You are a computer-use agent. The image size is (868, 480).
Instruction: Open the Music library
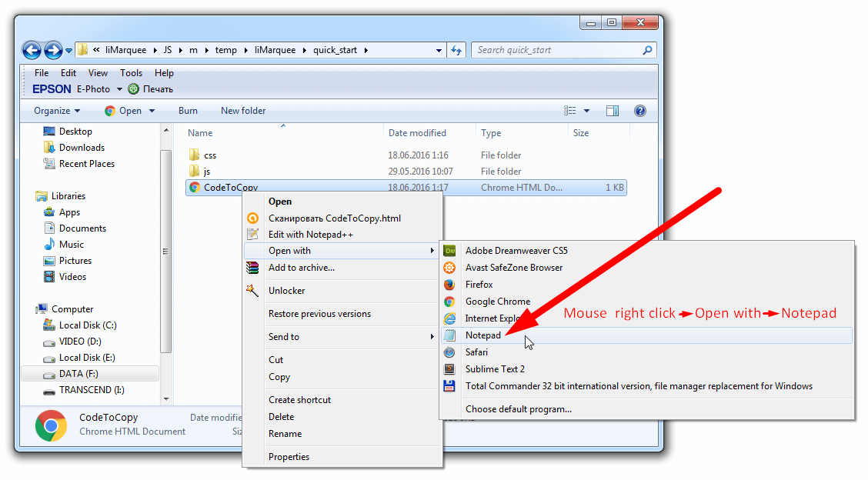coord(72,244)
